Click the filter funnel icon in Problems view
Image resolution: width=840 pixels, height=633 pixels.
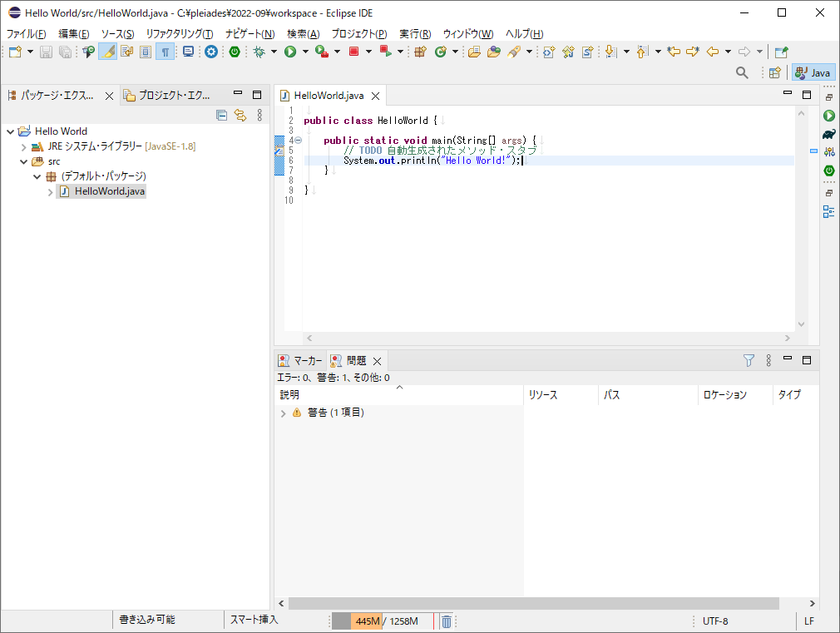749,361
